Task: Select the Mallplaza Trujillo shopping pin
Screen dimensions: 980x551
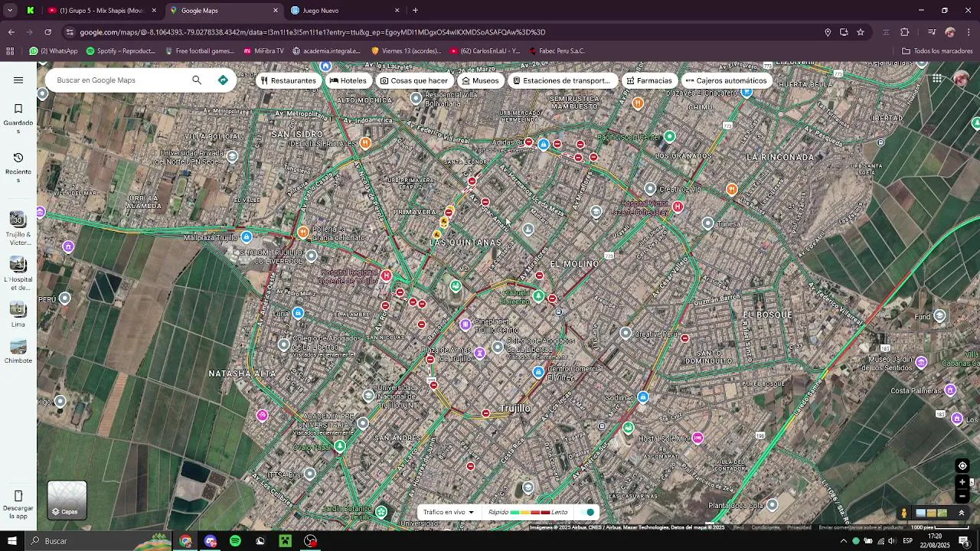Action: (x=247, y=237)
